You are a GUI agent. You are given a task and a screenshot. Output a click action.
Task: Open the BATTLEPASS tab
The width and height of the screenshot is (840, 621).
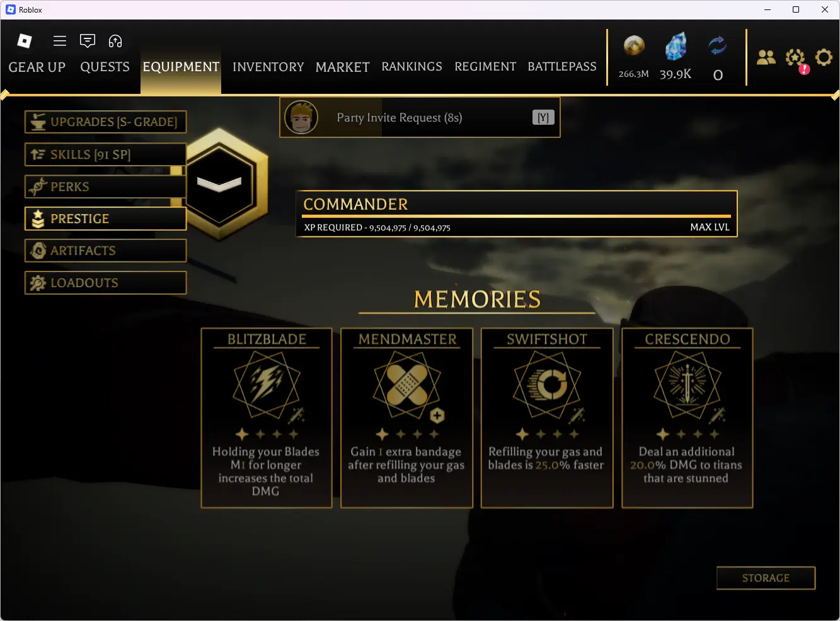pos(562,67)
